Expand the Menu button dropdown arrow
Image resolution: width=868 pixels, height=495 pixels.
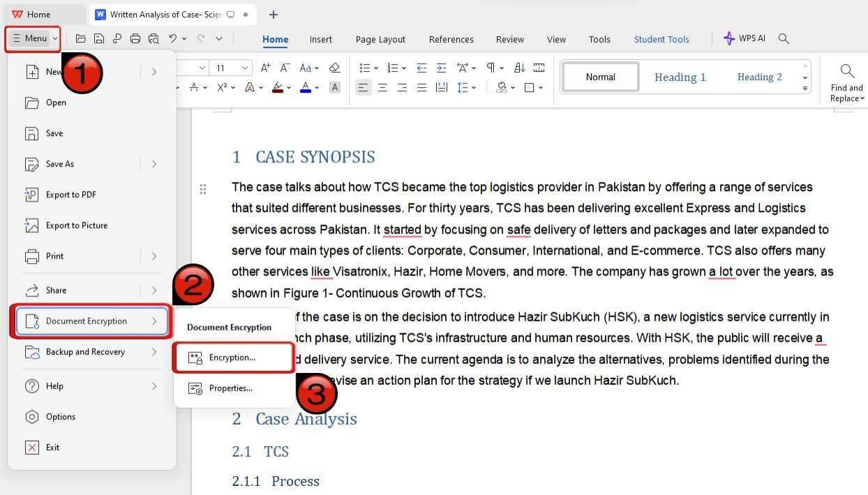coord(54,39)
